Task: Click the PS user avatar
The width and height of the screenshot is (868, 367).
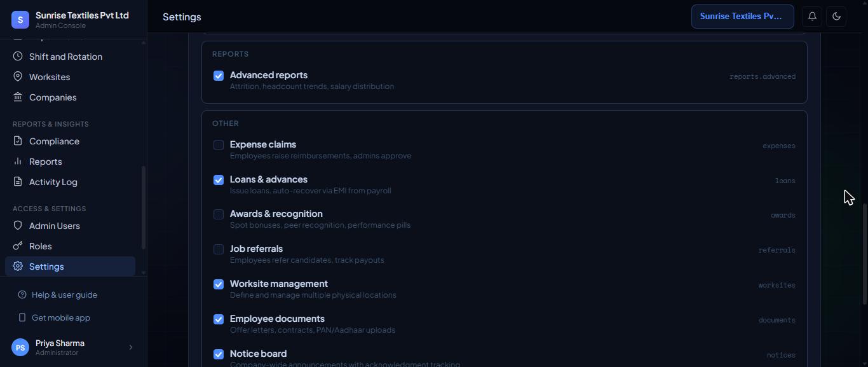Action: click(x=20, y=347)
